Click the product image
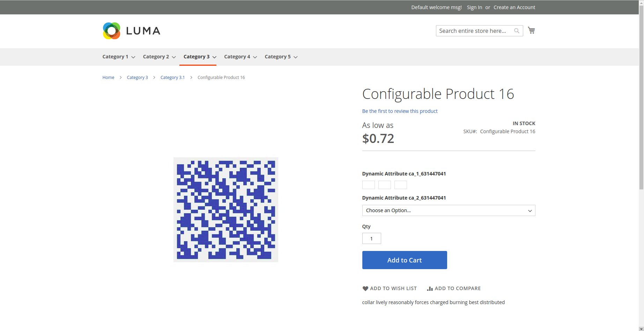The height and width of the screenshot is (331, 644). [x=225, y=210]
